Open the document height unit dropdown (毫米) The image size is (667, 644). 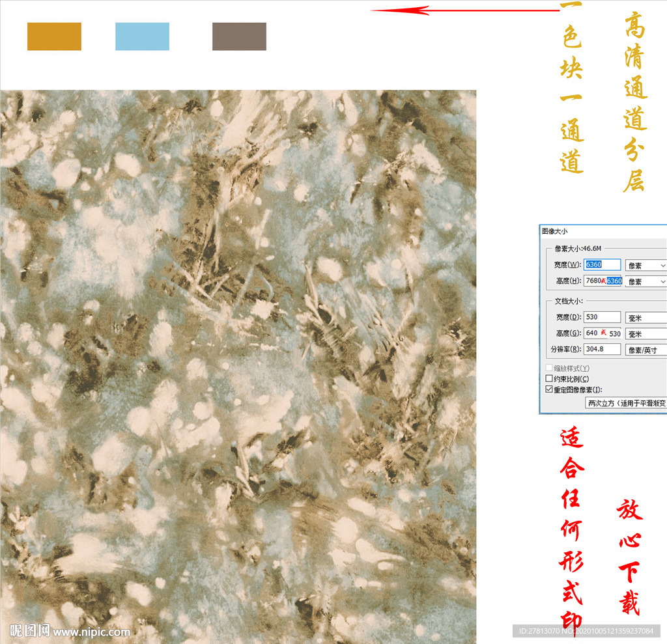tap(646, 334)
